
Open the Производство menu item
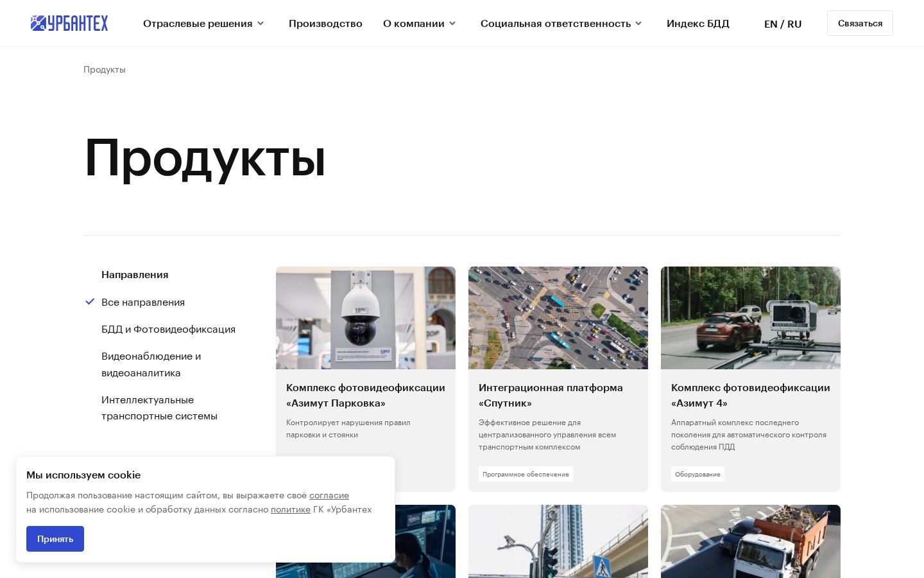(325, 24)
